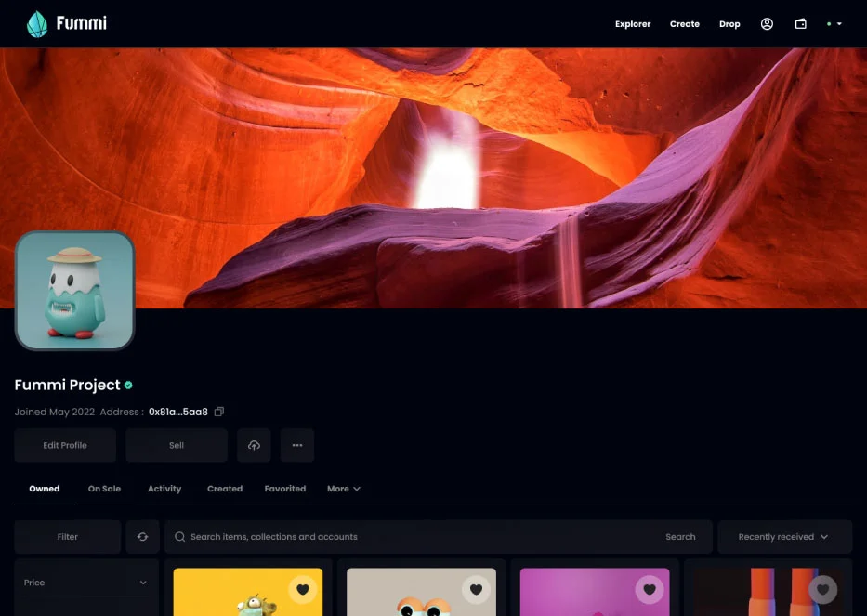Viewport: 867px width, 616px height.
Task: Switch to the Favorited tab
Action: (284, 488)
